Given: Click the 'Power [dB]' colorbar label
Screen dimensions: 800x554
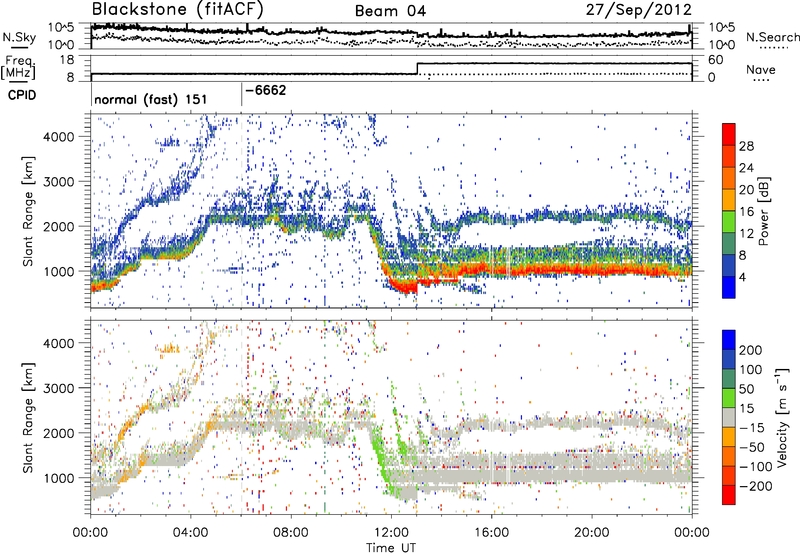Looking at the screenshot, I should click(763, 211).
